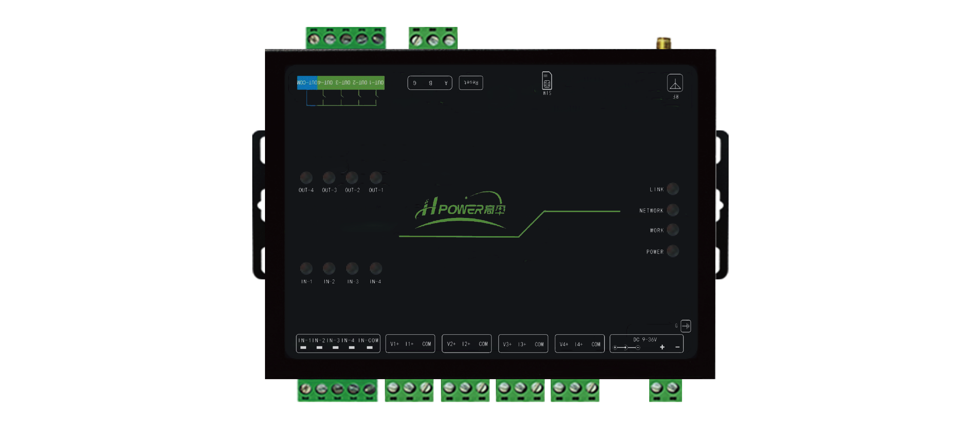The width and height of the screenshot is (980, 429).
Task: Click the HPOWER brand logo
Action: [x=460, y=210]
